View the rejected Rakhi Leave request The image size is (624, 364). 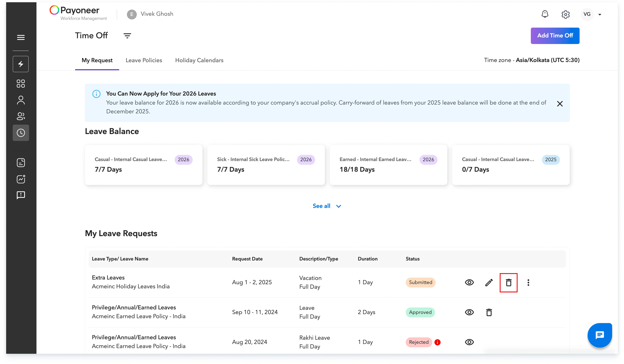click(x=469, y=342)
